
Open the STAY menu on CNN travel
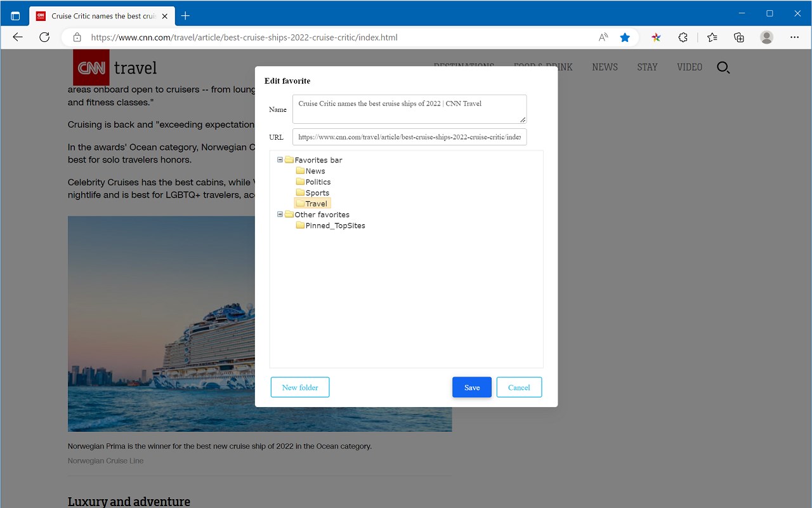(647, 67)
